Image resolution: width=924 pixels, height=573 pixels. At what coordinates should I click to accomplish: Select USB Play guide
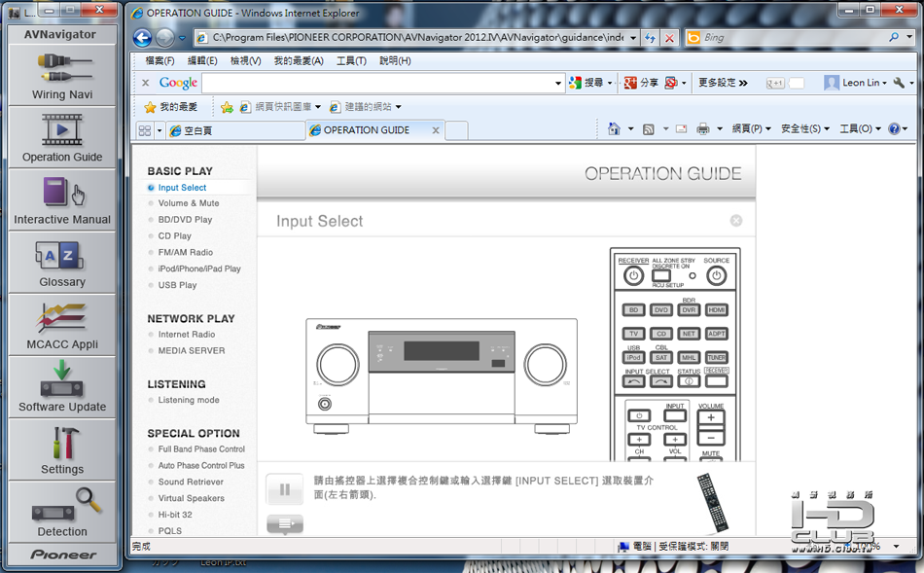177,285
